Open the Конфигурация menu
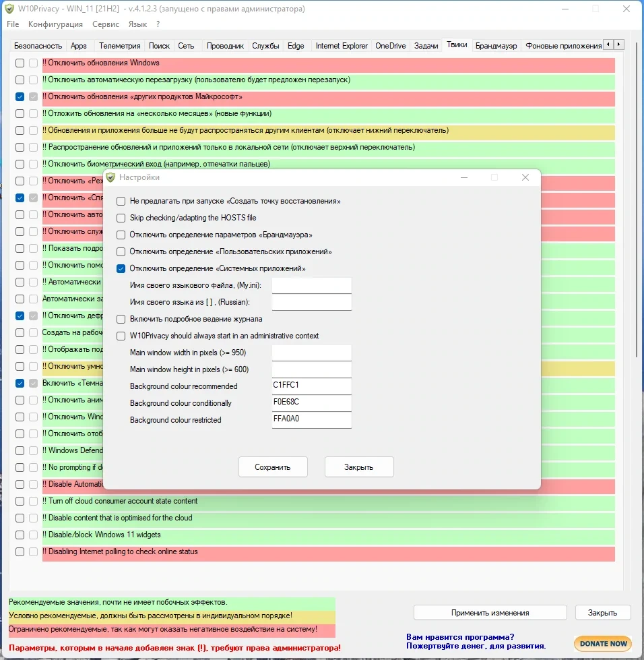 [x=55, y=24]
